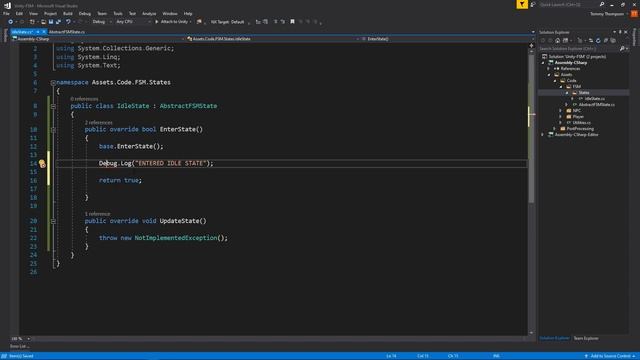The image size is (640, 360).
Task: Click the Save All toolbar icon
Action: pos(58,22)
